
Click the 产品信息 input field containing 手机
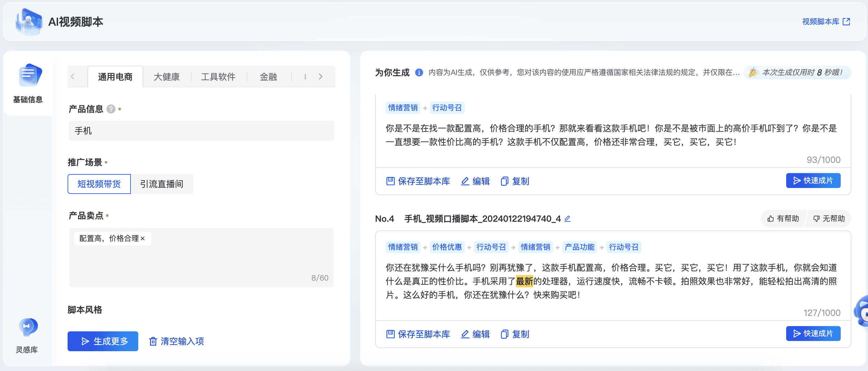click(201, 131)
